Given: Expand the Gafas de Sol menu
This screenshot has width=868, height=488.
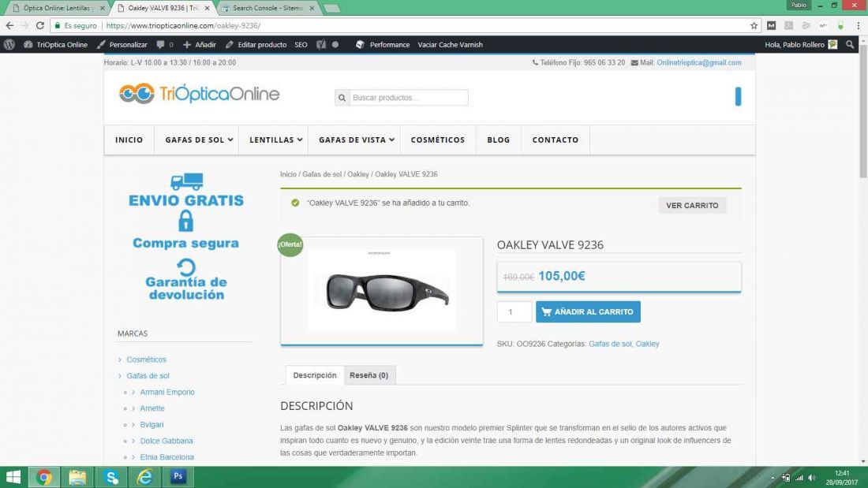Looking at the screenshot, I should tap(199, 140).
